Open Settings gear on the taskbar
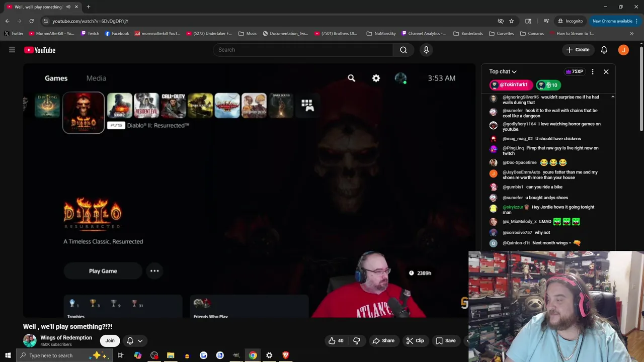This screenshot has height=362, width=644. (269, 355)
